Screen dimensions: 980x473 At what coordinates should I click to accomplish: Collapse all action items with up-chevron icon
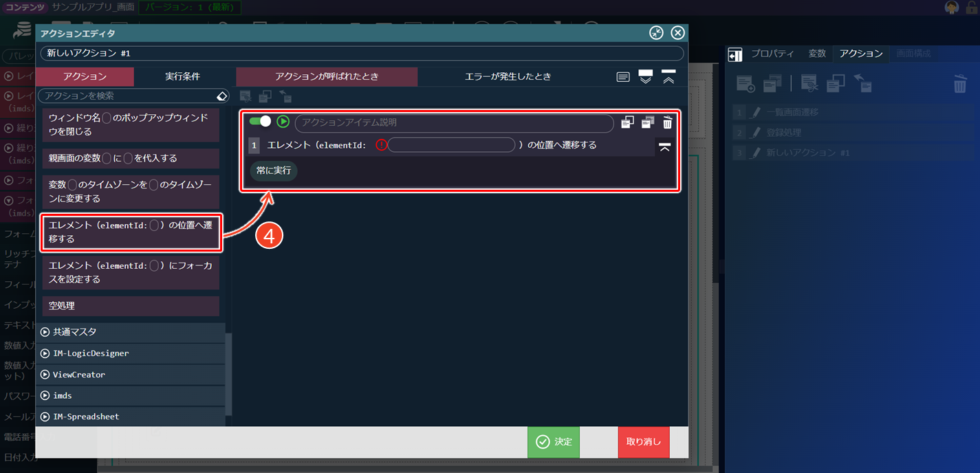click(x=668, y=76)
